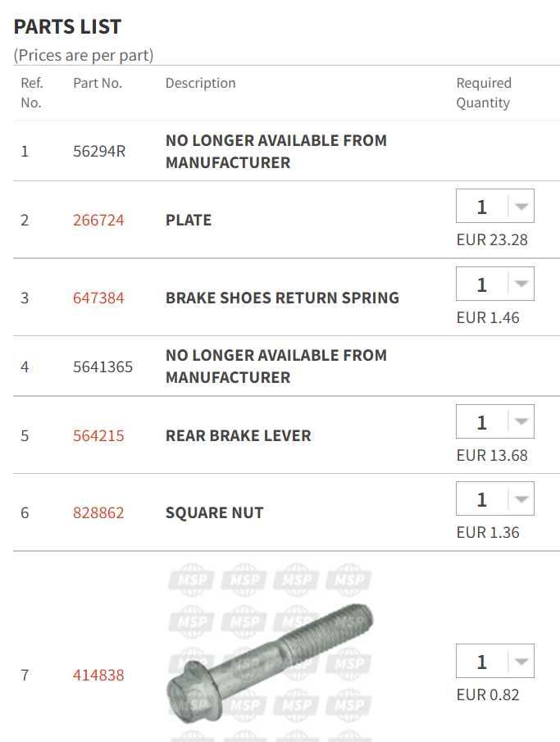View the bolt image thumbnail

coord(270,662)
